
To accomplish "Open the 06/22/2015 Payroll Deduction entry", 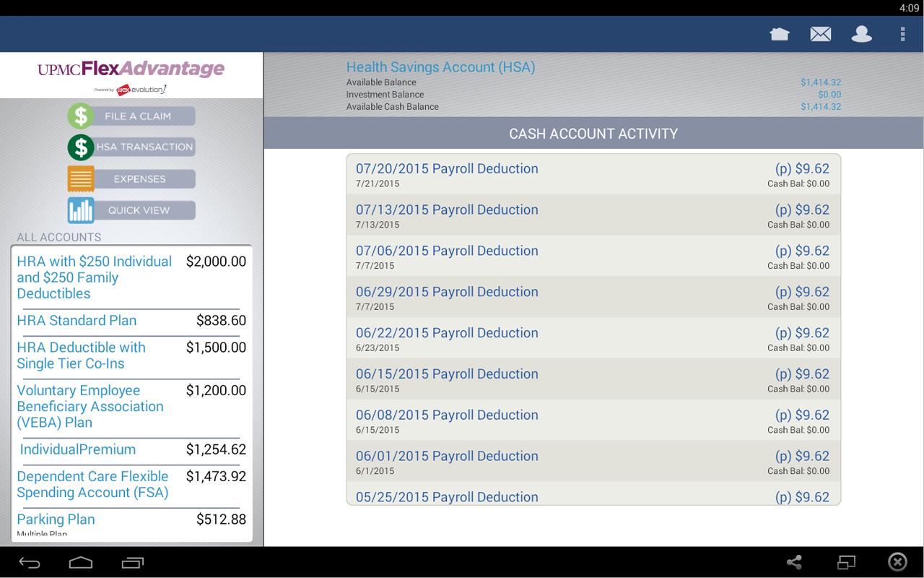I will point(593,339).
